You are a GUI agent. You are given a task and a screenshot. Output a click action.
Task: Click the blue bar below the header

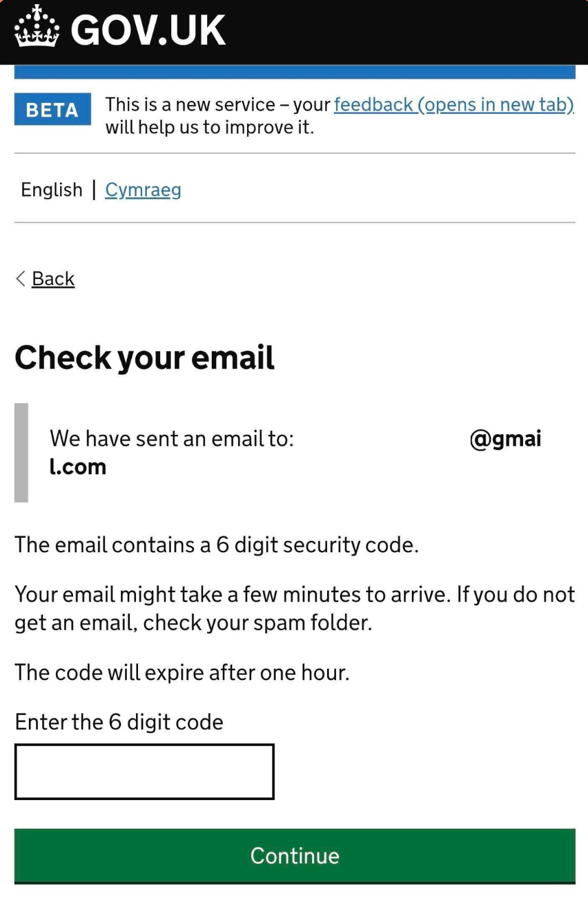[x=295, y=72]
